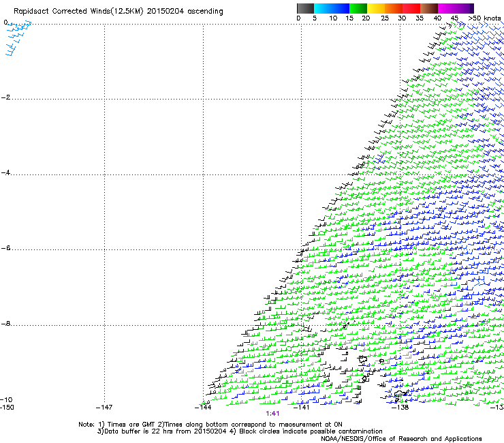Image resolution: width=504 pixels, height=443 pixels.
Task: Click the '-8' latitude axis label
Action: (5, 324)
